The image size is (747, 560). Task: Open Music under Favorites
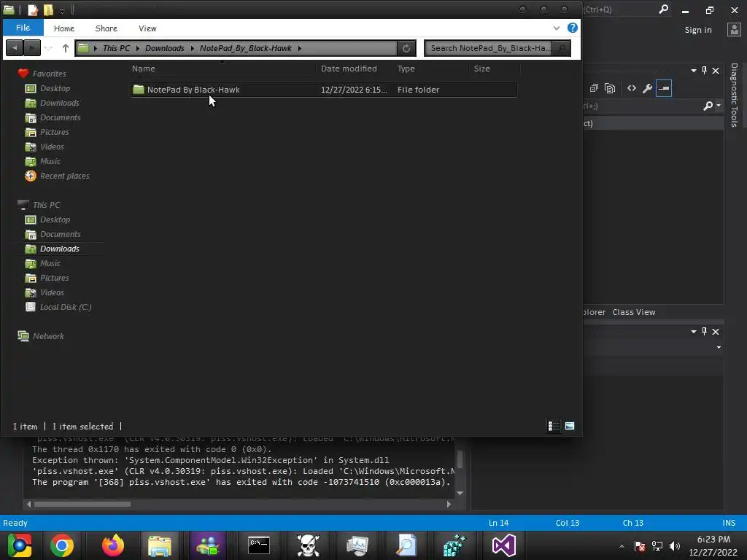(50, 161)
